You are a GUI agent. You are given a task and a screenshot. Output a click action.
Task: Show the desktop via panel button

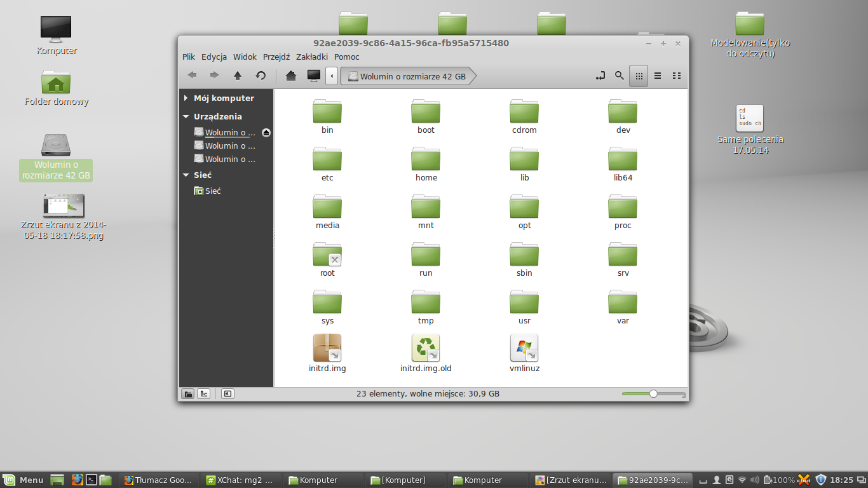pos(57,480)
